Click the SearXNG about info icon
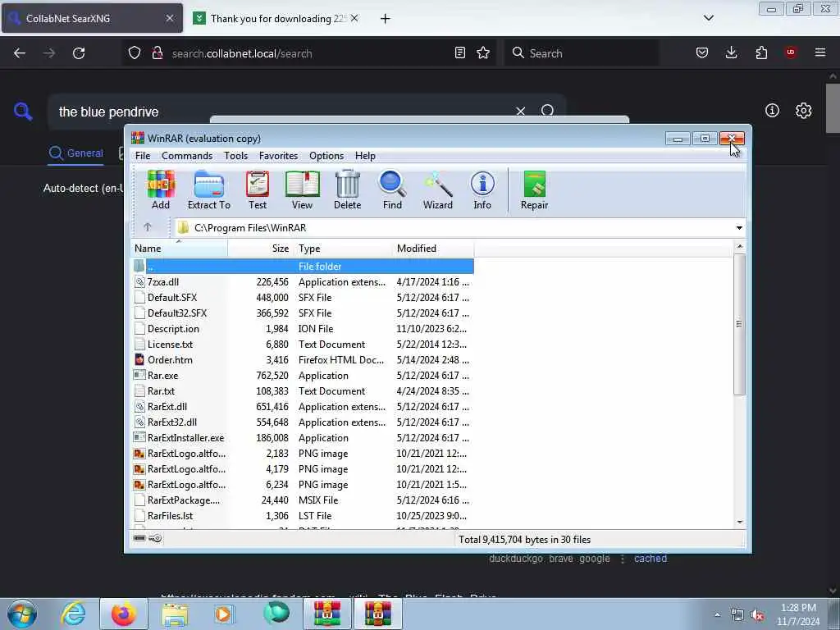The image size is (840, 630). 772,111
